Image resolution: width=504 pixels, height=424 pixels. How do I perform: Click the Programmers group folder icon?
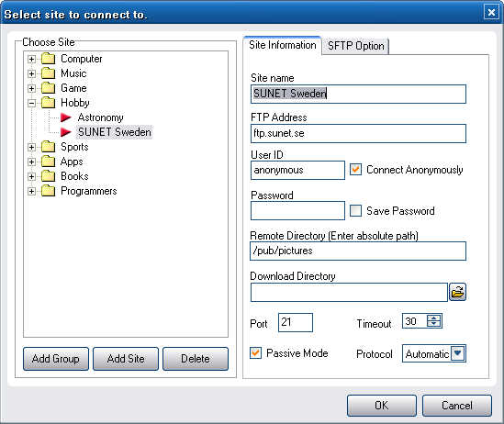tap(49, 191)
